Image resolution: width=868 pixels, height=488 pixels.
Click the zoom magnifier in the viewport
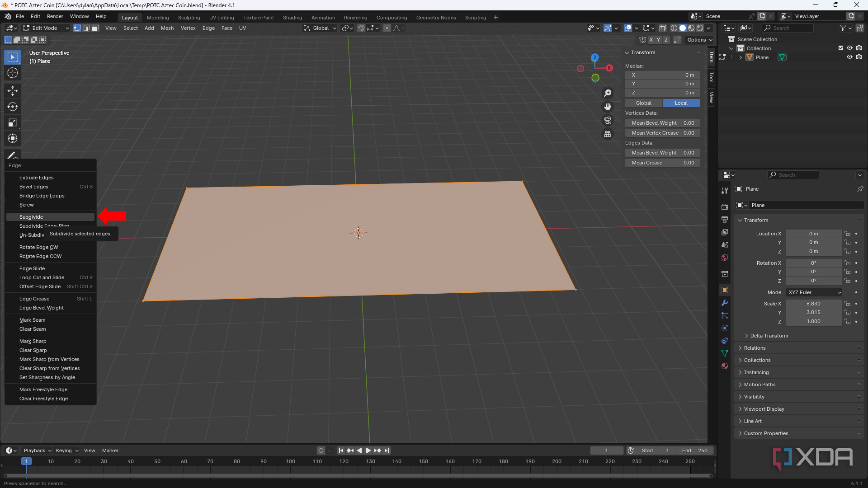click(x=608, y=93)
